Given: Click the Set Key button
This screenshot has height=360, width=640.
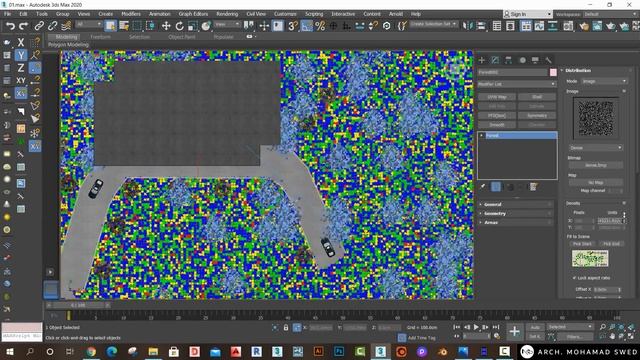Looking at the screenshot, I should point(535,337).
